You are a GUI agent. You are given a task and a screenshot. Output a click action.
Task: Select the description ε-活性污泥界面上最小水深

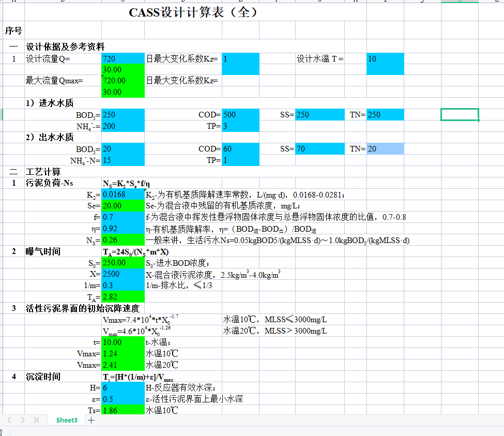(x=194, y=399)
